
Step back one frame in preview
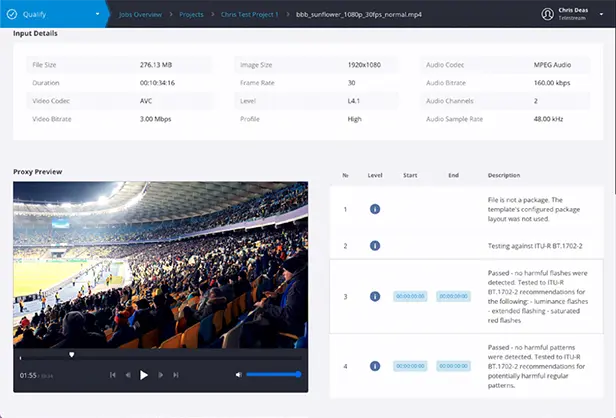click(x=128, y=375)
